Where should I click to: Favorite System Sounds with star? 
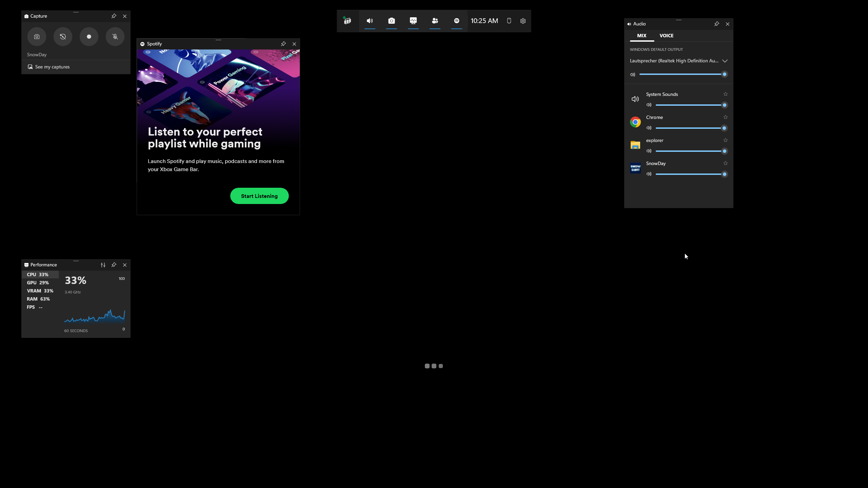726,94
